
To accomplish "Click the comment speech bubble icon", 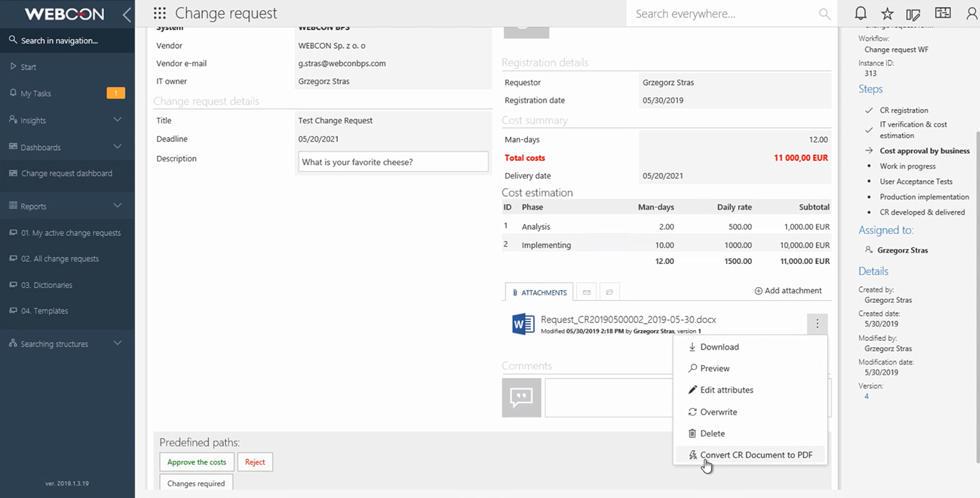I will tap(521, 398).
